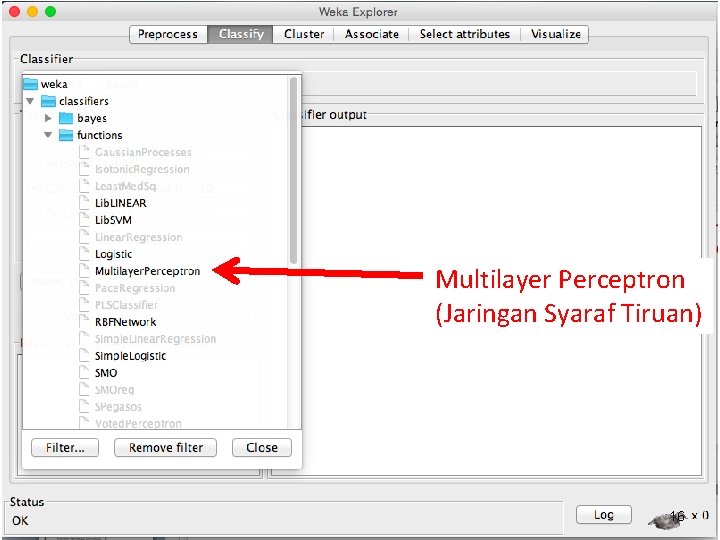
Task: Select the functions folder label
Action: click(100, 135)
